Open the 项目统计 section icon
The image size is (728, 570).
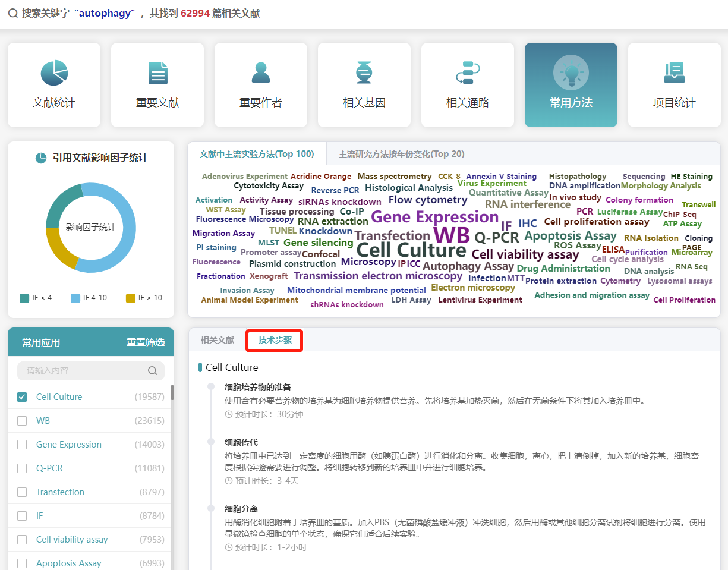pyautogui.click(x=674, y=72)
